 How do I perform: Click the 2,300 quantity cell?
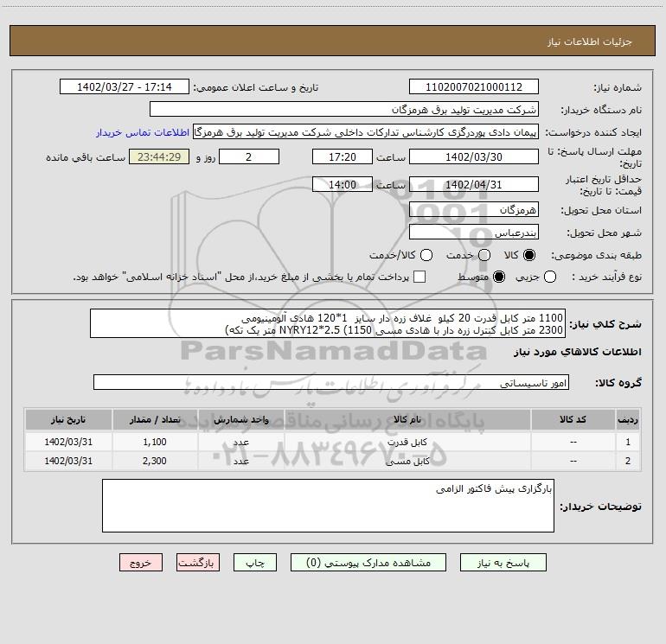(155, 461)
